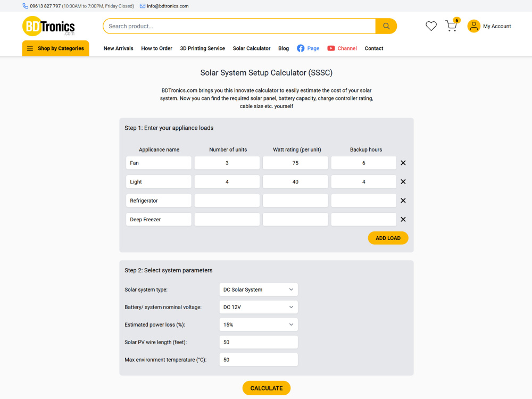
Task: Click Light number of units field
Action: [x=227, y=182]
